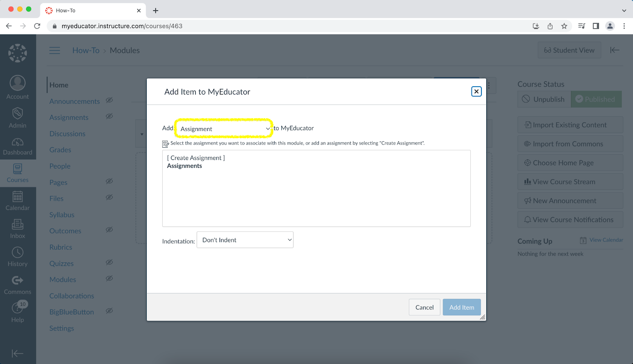Open the browser profile avatar

tap(610, 26)
